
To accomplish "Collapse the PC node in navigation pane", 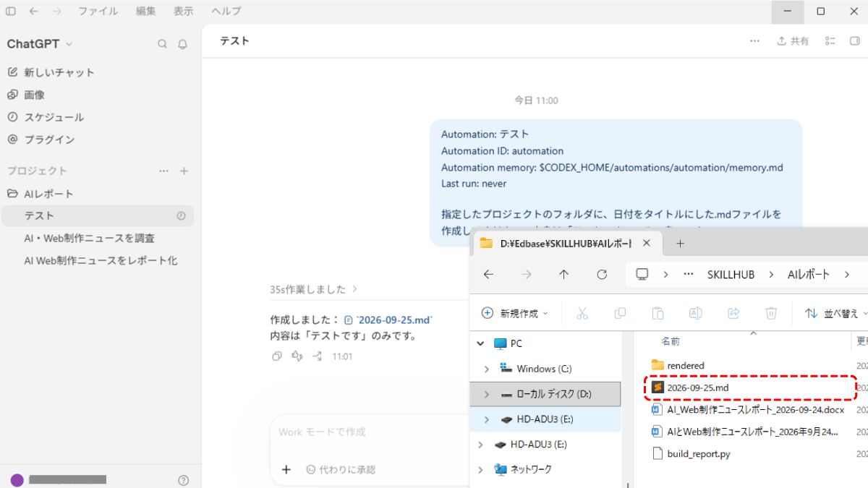I will pyautogui.click(x=480, y=344).
